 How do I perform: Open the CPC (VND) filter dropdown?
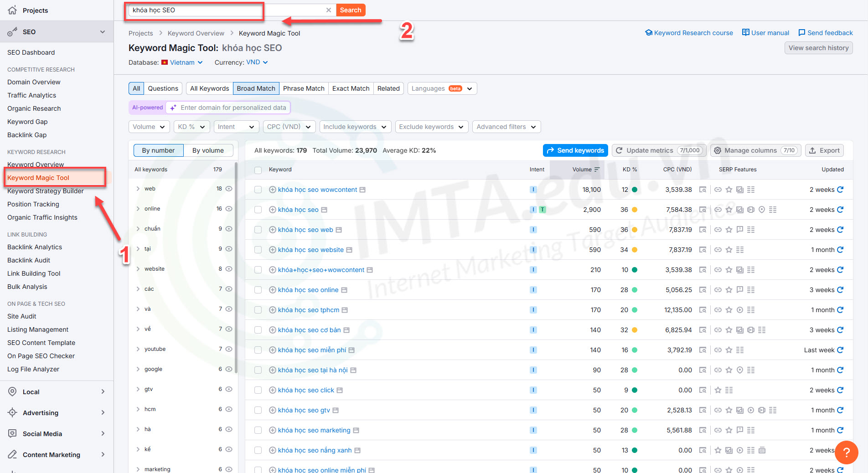coord(289,127)
